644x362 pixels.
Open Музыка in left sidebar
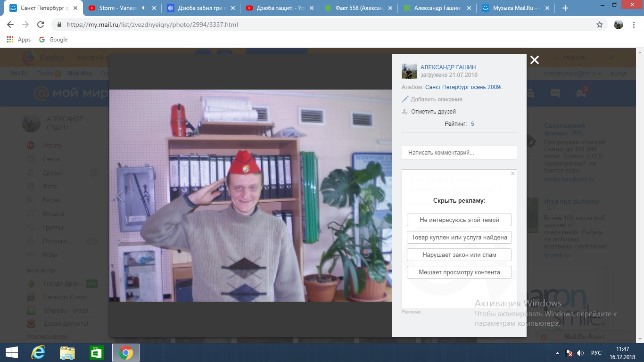[53, 214]
